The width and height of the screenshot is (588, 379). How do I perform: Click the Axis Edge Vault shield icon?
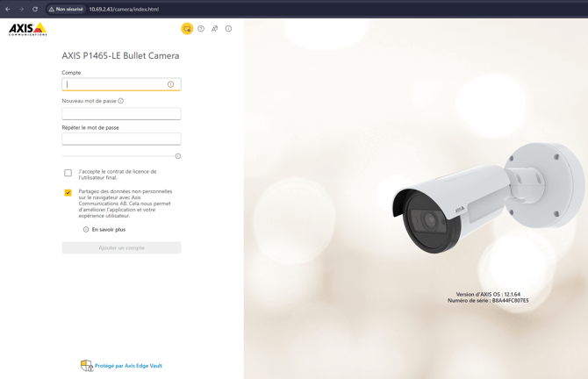tap(86, 366)
